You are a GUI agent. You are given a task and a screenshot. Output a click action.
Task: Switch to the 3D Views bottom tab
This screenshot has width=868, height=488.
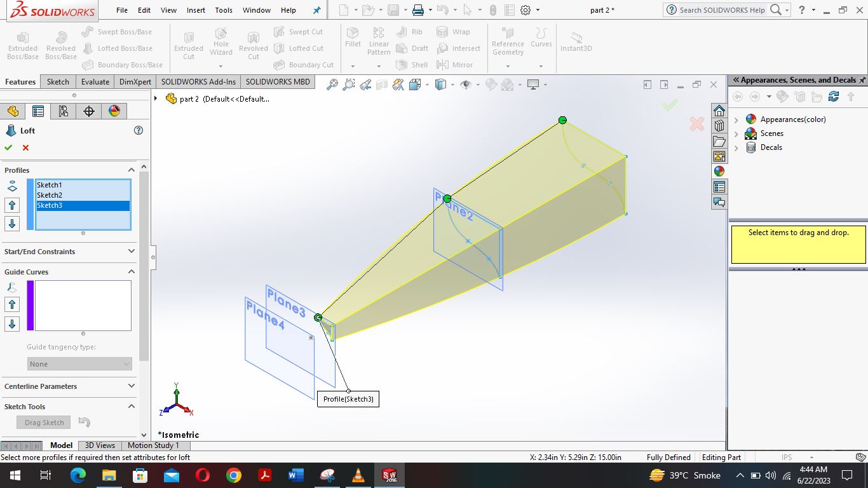click(100, 445)
